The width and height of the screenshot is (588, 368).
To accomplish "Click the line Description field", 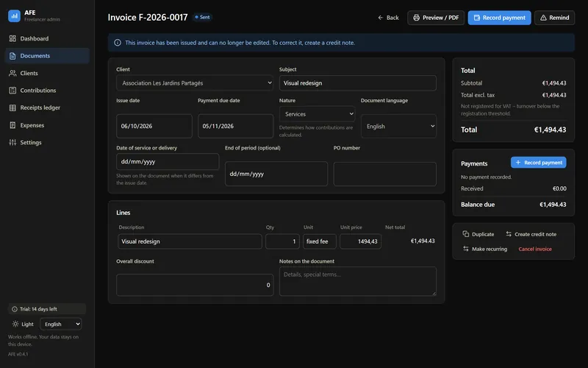I will coord(190,241).
